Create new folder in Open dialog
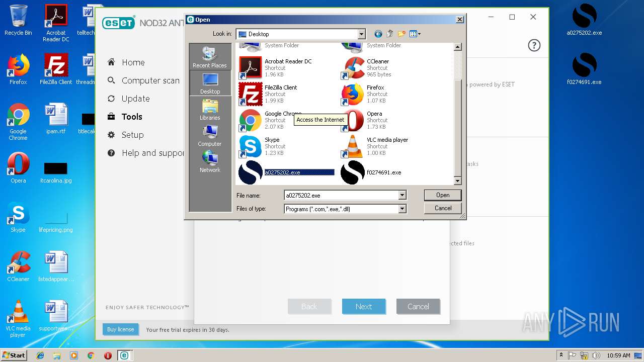This screenshot has height=362, width=644. click(401, 34)
